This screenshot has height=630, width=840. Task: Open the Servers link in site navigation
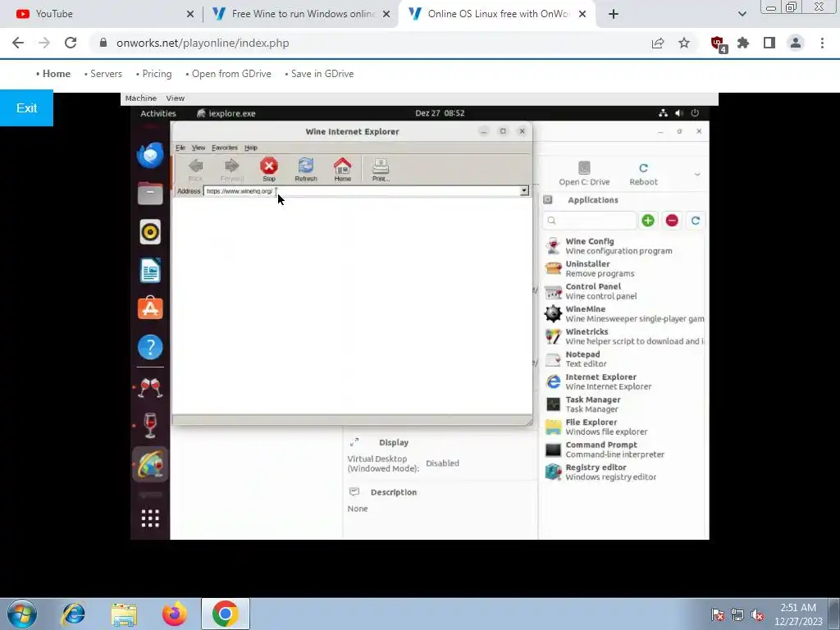106,74
